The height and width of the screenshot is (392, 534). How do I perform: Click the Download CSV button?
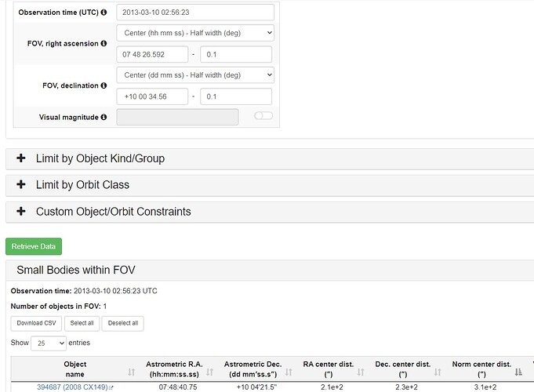click(x=35, y=323)
